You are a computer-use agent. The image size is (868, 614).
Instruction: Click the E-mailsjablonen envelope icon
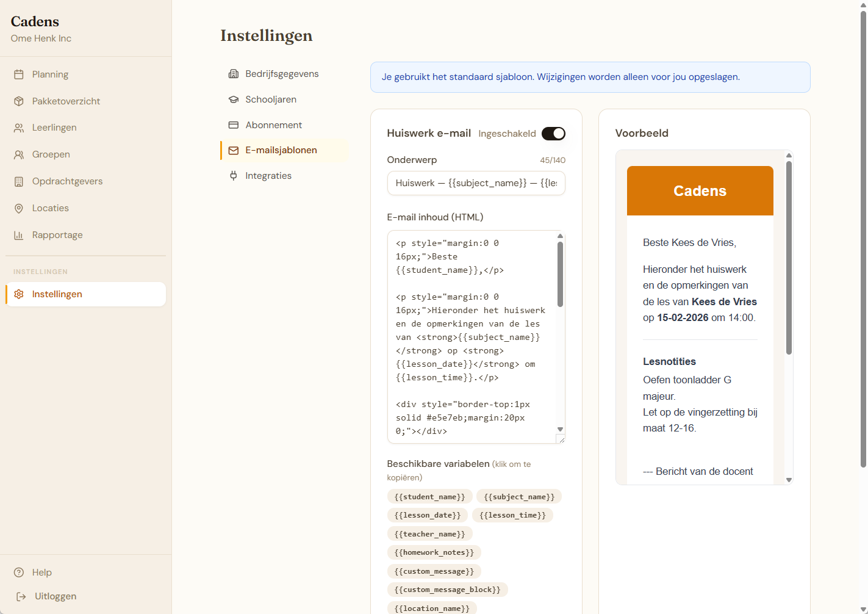click(234, 150)
